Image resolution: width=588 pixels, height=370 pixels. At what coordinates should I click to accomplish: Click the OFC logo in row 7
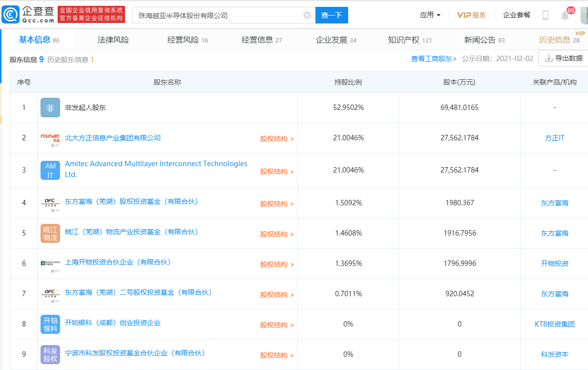[x=50, y=294]
